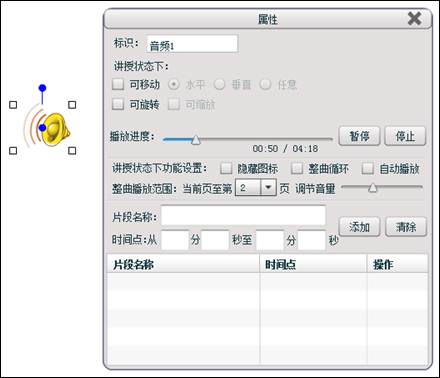This screenshot has height=378, width=440.
Task: Enable the 可旋转 checkbox
Action: click(118, 104)
